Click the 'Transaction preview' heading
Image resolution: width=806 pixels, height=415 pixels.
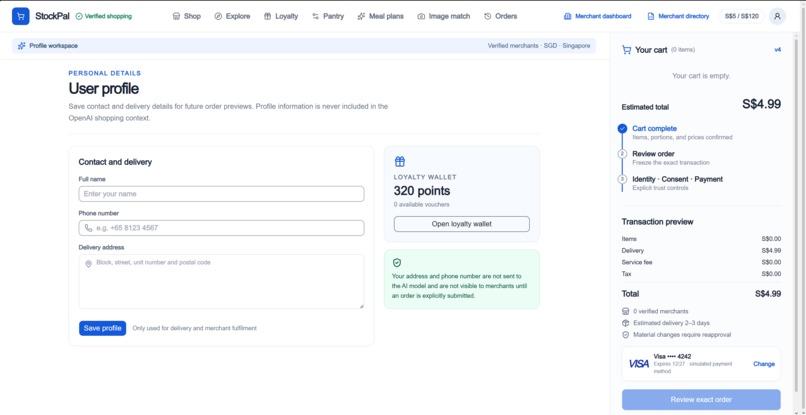[657, 222]
